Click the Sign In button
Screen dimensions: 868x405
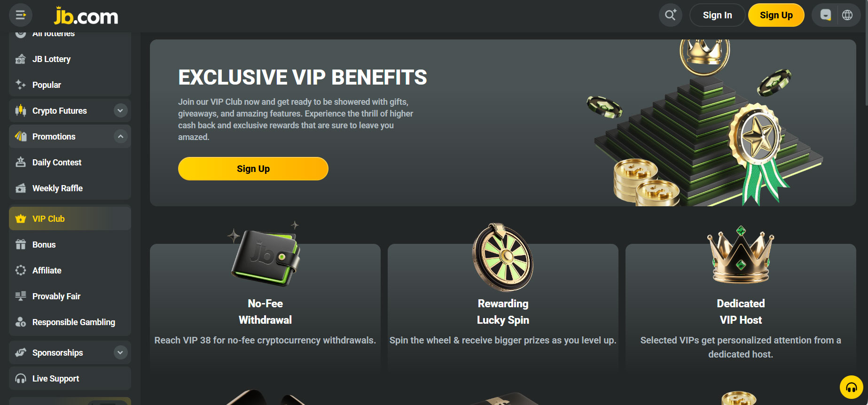point(717,15)
